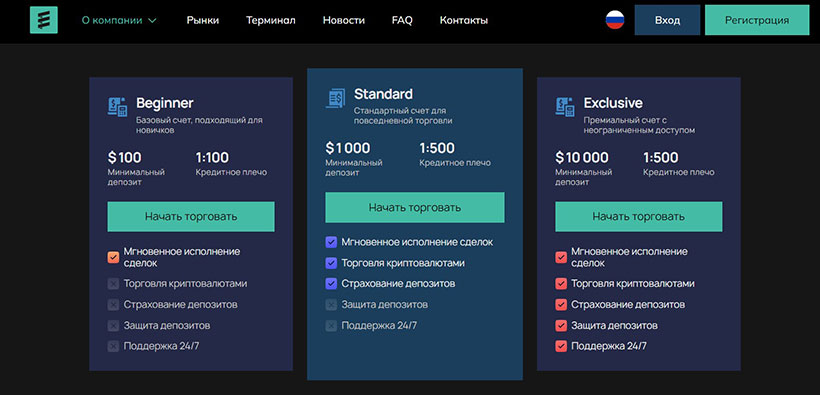The width and height of the screenshot is (820, 395).
Task: Click the Beginner account plan icon
Action: [x=118, y=106]
